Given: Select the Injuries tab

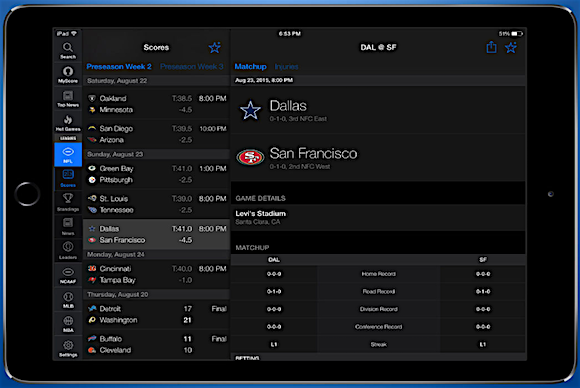Looking at the screenshot, I should [x=286, y=67].
